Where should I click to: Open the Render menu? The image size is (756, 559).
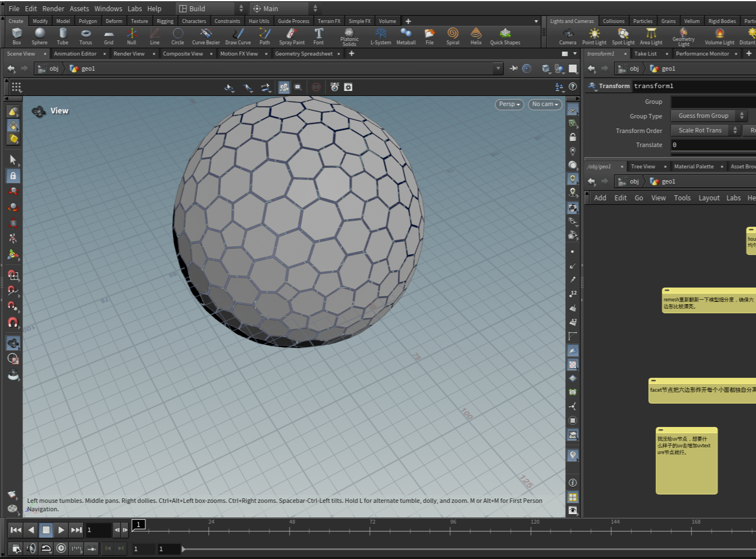point(53,8)
